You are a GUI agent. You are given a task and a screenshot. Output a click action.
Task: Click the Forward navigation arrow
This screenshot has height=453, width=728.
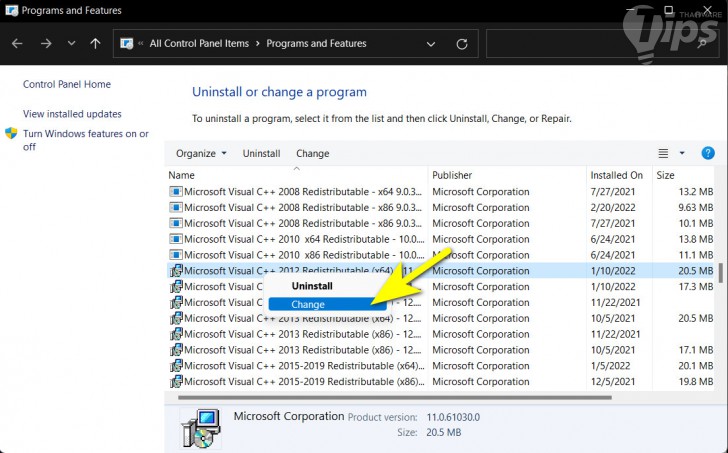click(46, 44)
